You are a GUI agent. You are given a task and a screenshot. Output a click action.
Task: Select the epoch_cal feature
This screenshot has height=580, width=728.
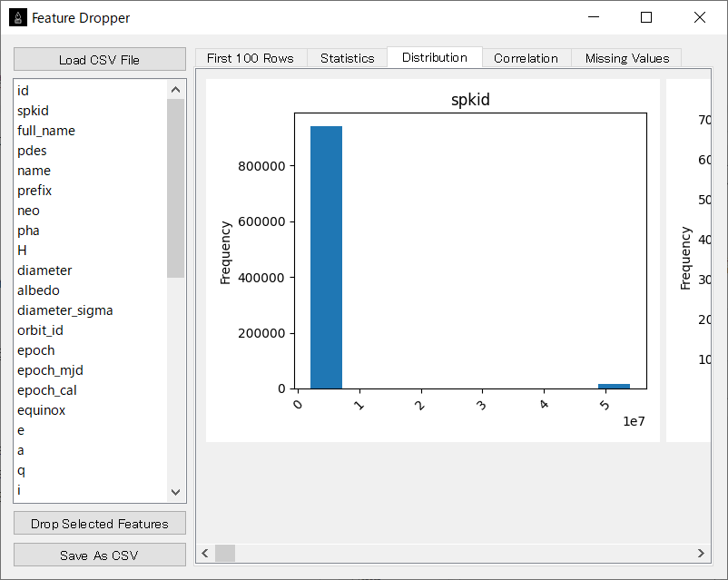pyautogui.click(x=91, y=390)
